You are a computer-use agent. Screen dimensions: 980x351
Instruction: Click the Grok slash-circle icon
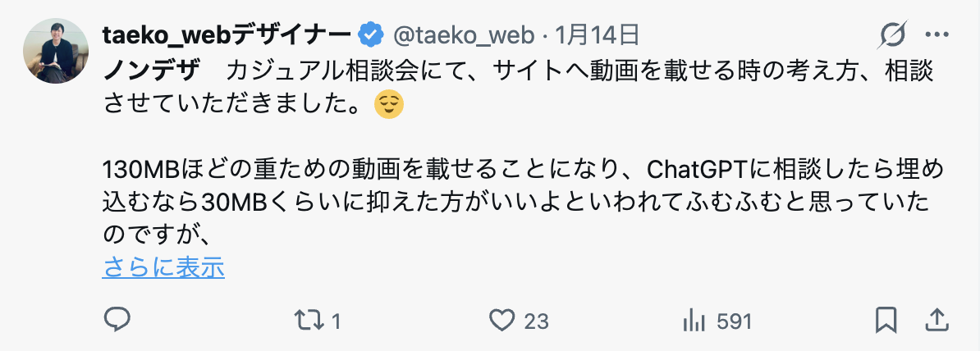click(x=892, y=34)
